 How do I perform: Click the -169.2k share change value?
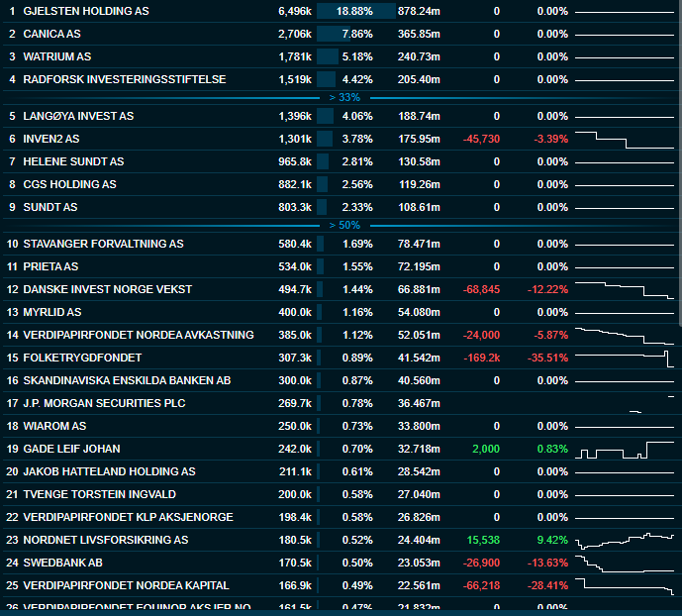(x=481, y=359)
